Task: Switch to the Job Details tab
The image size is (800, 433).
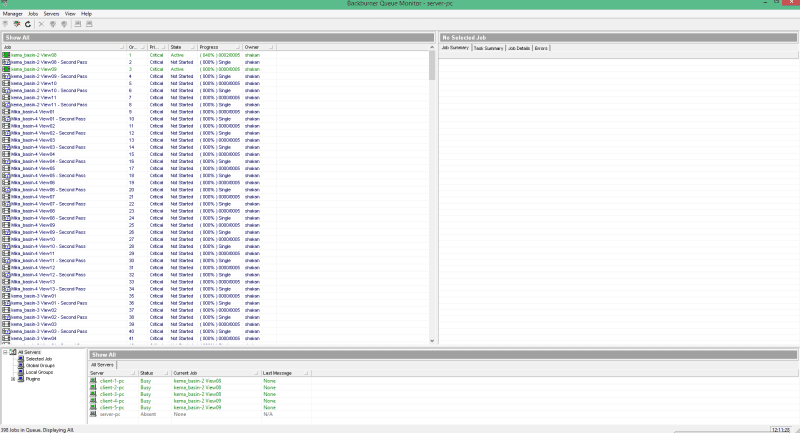Action: [x=518, y=47]
